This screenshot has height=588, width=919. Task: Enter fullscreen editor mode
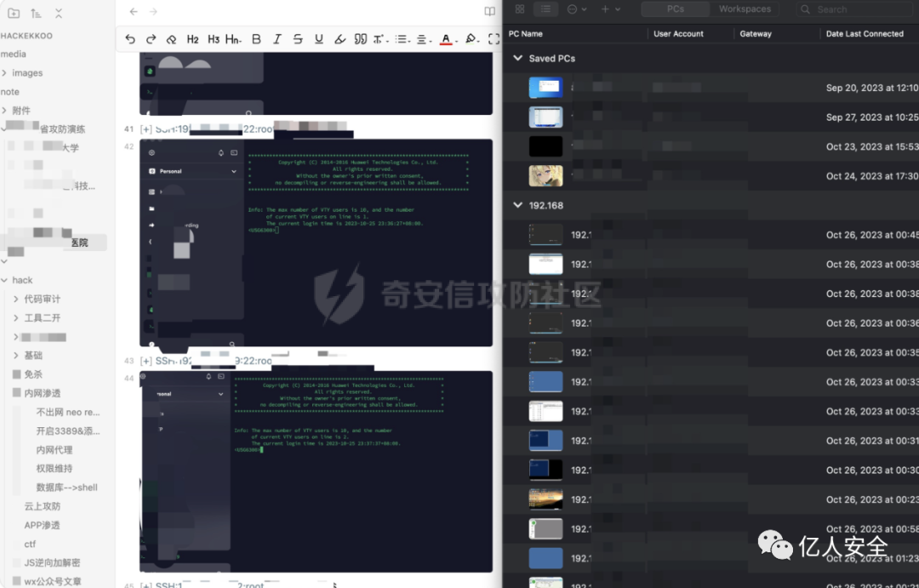pyautogui.click(x=494, y=39)
